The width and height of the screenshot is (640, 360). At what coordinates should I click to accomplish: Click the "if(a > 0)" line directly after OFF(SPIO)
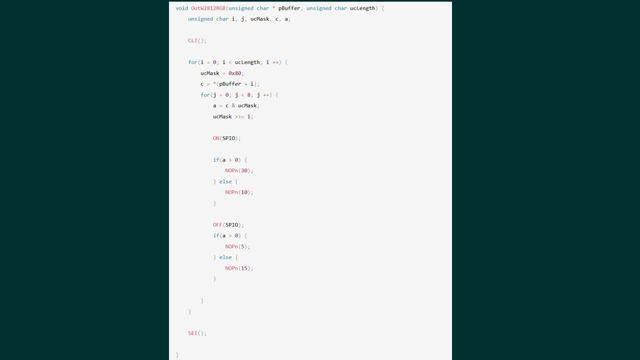tap(230, 236)
